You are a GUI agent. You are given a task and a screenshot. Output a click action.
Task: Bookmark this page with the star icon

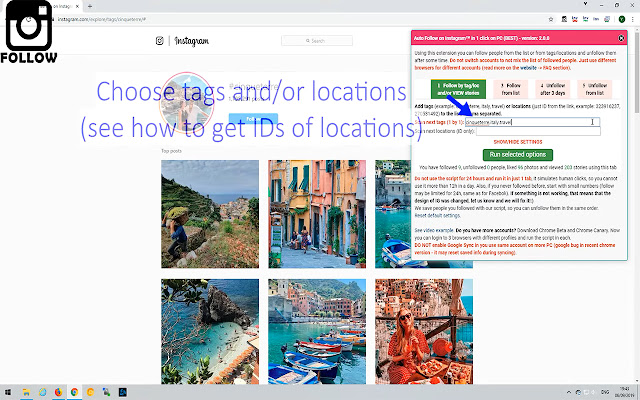(551, 19)
